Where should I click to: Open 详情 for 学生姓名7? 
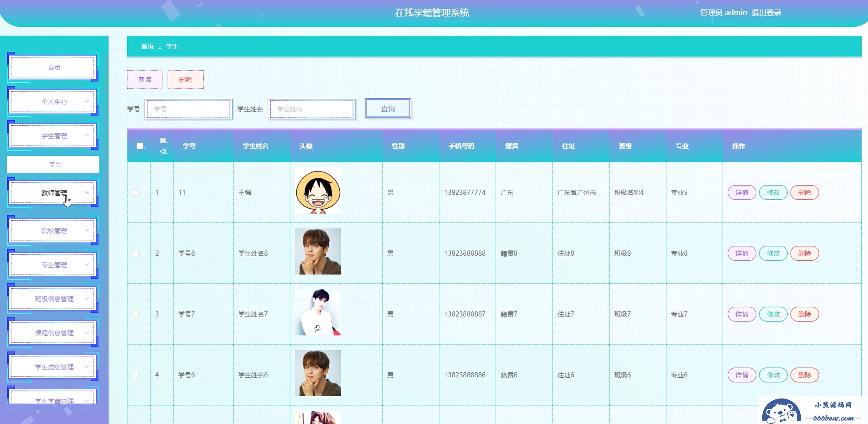pyautogui.click(x=742, y=314)
